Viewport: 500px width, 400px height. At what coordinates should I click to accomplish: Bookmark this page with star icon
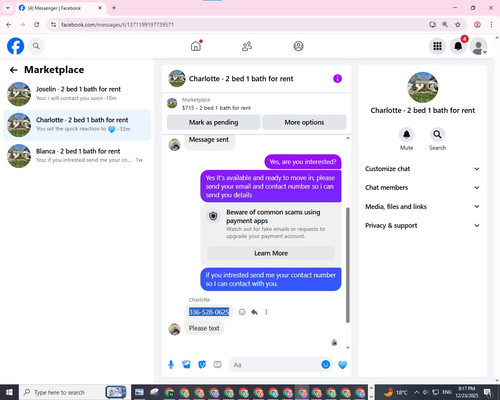click(458, 25)
